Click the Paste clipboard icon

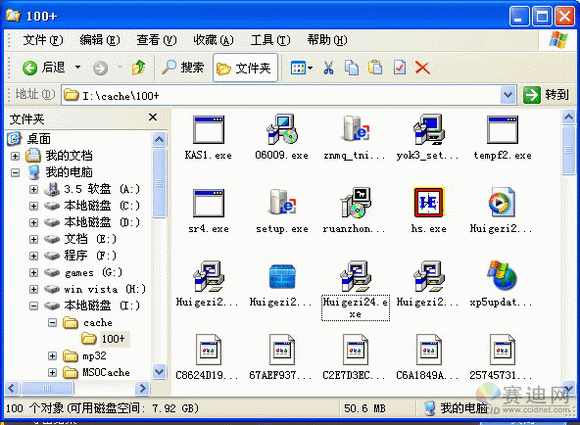(375, 68)
